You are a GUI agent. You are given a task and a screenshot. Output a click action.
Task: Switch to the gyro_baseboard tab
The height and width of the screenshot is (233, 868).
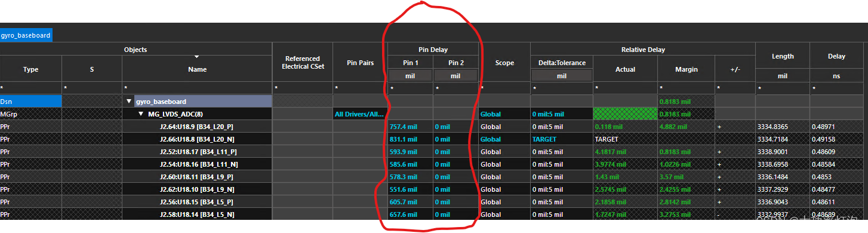click(26, 35)
